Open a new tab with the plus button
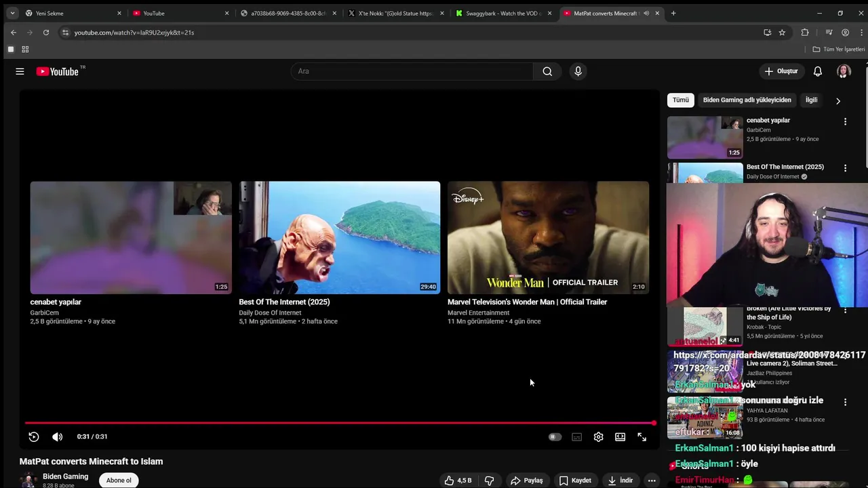This screenshot has height=488, width=868. (x=673, y=13)
